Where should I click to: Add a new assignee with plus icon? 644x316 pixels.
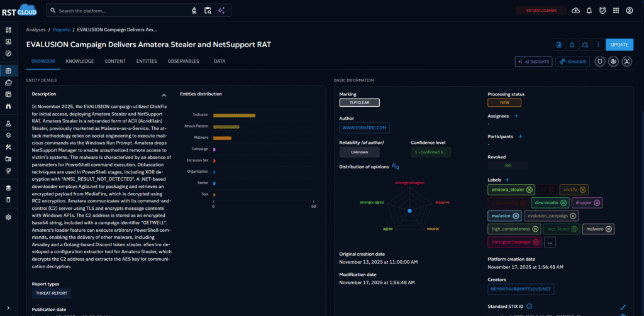coord(516,116)
